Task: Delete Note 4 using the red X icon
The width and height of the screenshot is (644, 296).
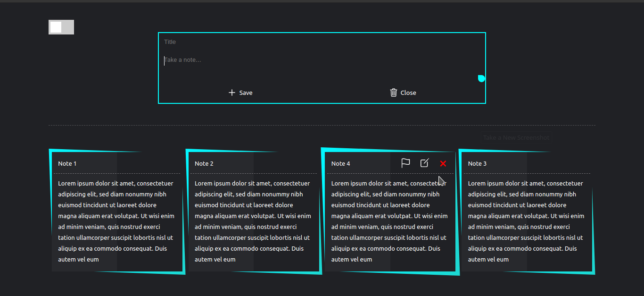Action: point(443,163)
